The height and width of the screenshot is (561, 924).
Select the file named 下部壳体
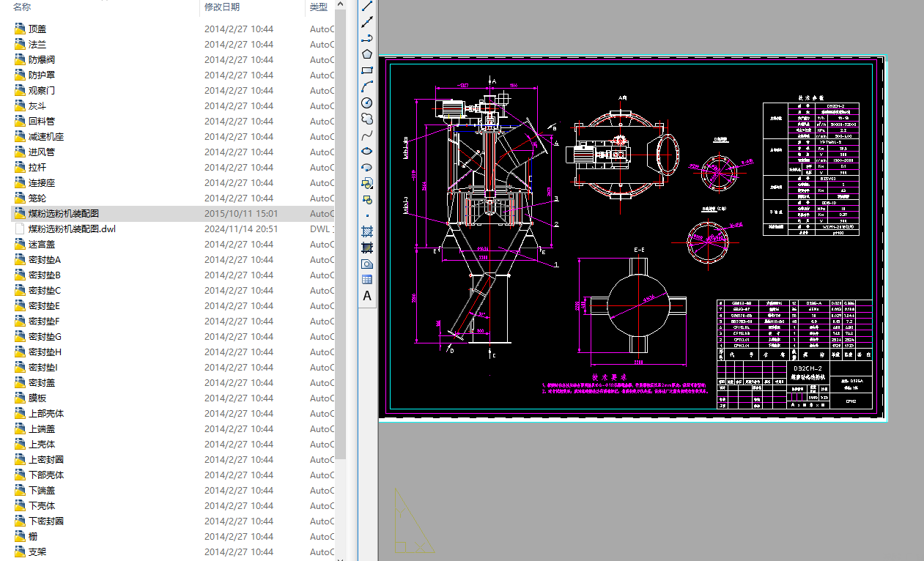coord(46,475)
